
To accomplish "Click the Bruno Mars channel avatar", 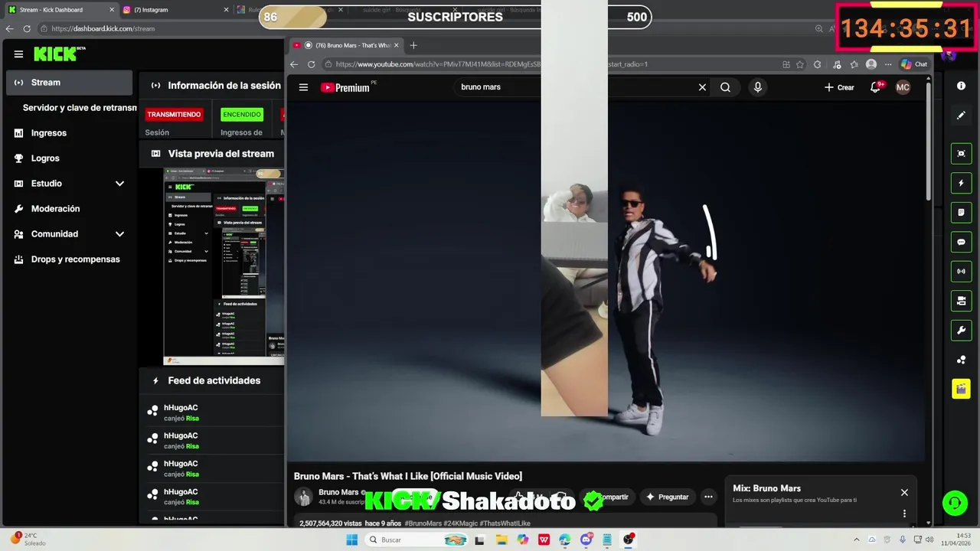I will click(304, 497).
